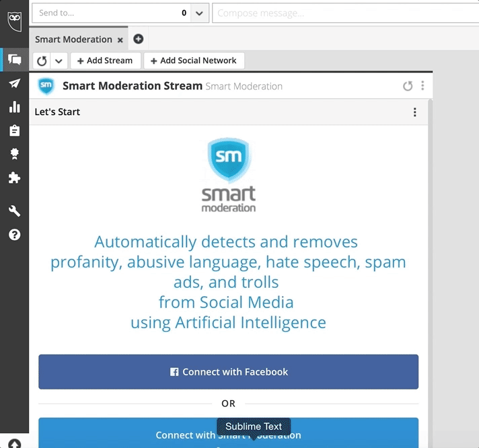479x448 pixels.
Task: Expand refresh interval dropdown arrow
Action: tap(59, 61)
